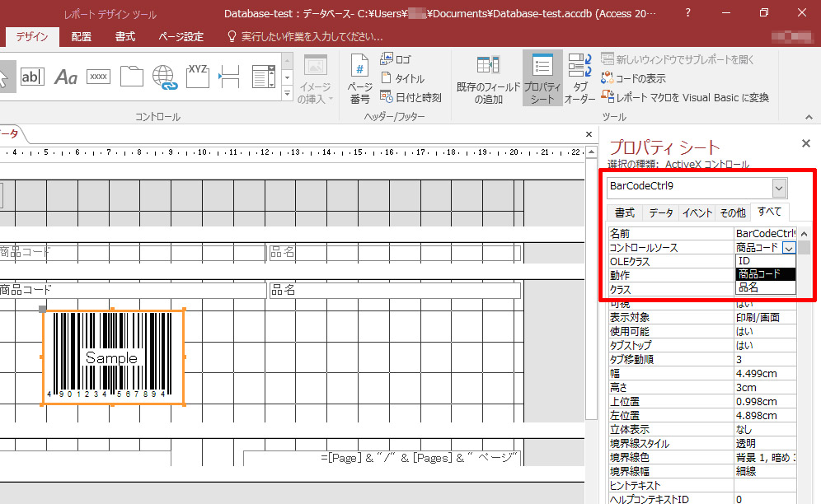This screenshot has height=504, width=821.
Task: Click the 境界線スタイル value 透明
Action: (x=765, y=443)
